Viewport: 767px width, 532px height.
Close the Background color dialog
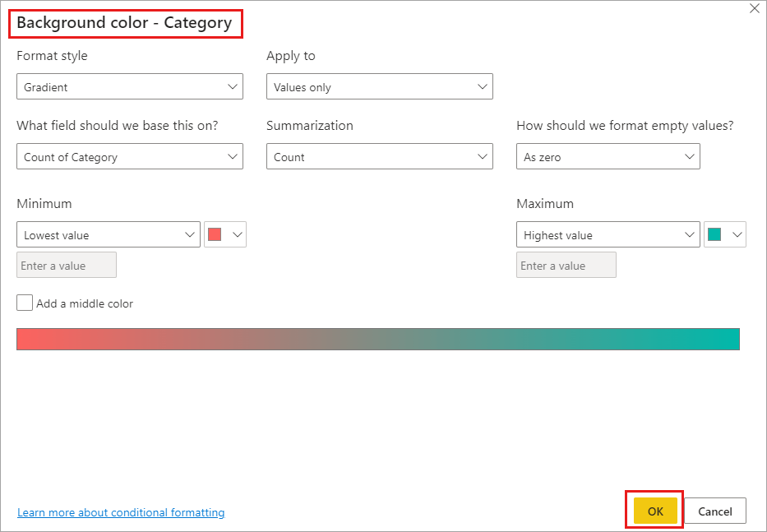tap(755, 9)
